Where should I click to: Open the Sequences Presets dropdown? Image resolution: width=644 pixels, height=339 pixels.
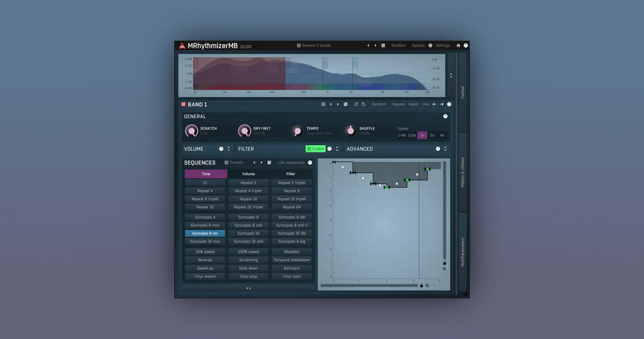[x=234, y=163]
